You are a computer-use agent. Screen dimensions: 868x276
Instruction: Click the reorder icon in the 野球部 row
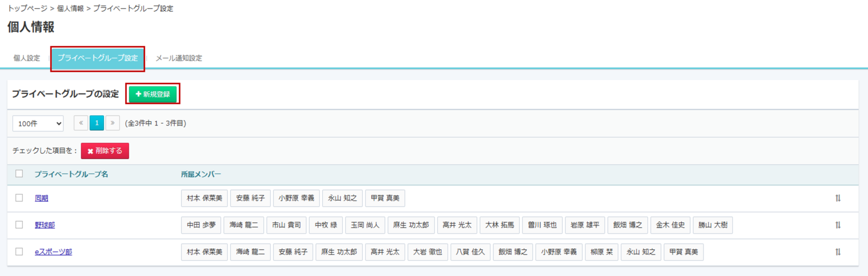coord(838,225)
